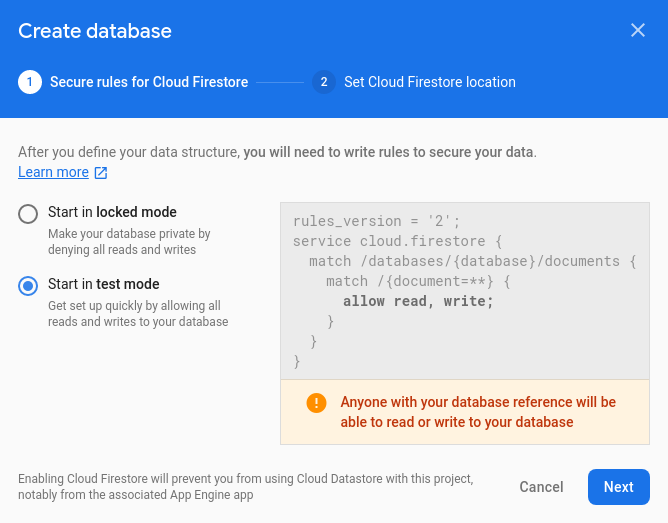Select the test mode radio button
This screenshot has height=523, width=668.
pyautogui.click(x=29, y=285)
